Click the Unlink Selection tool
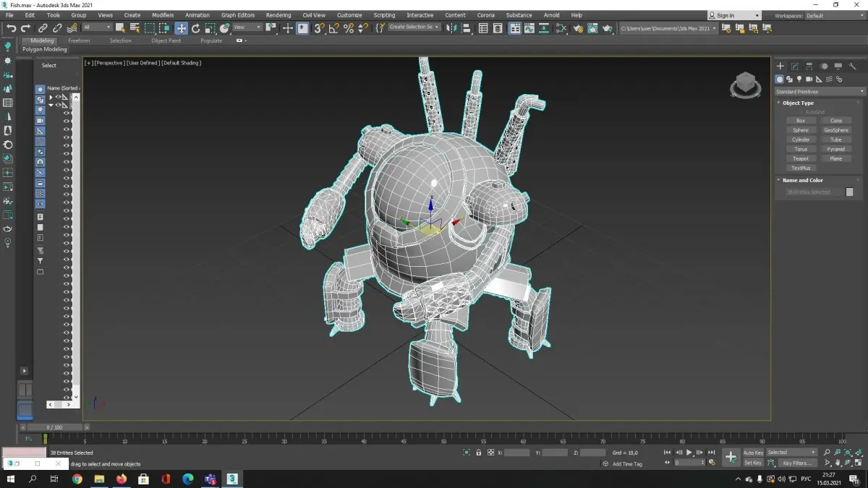868x488 pixels. [x=56, y=28]
